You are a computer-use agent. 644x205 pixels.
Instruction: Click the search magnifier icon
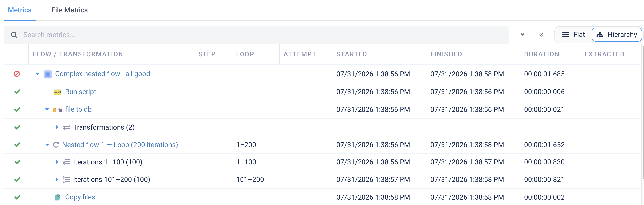[x=14, y=35]
